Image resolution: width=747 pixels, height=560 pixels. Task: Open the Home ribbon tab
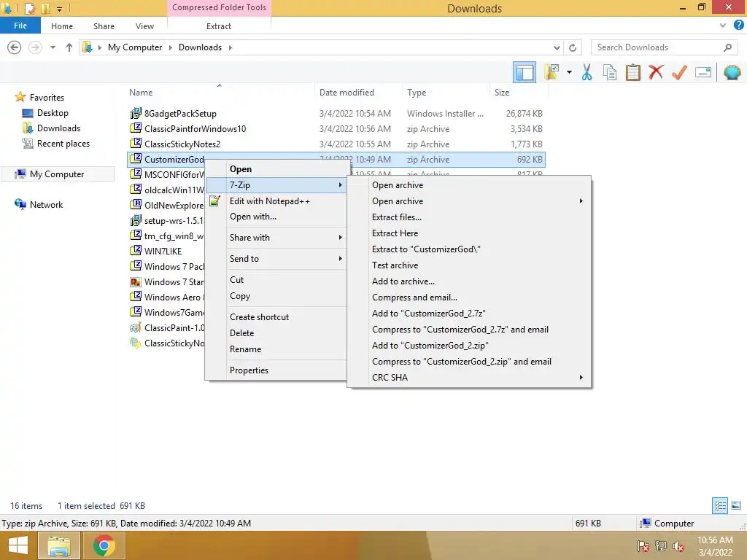click(62, 26)
